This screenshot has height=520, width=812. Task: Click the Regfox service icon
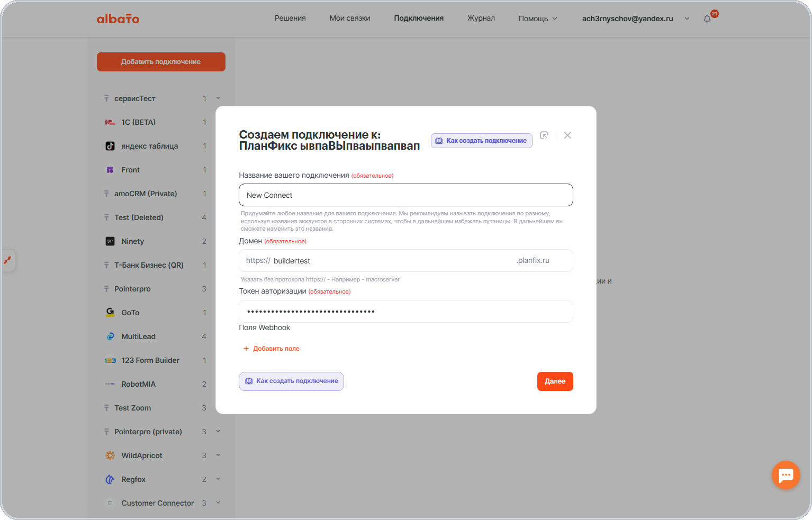[110, 479]
